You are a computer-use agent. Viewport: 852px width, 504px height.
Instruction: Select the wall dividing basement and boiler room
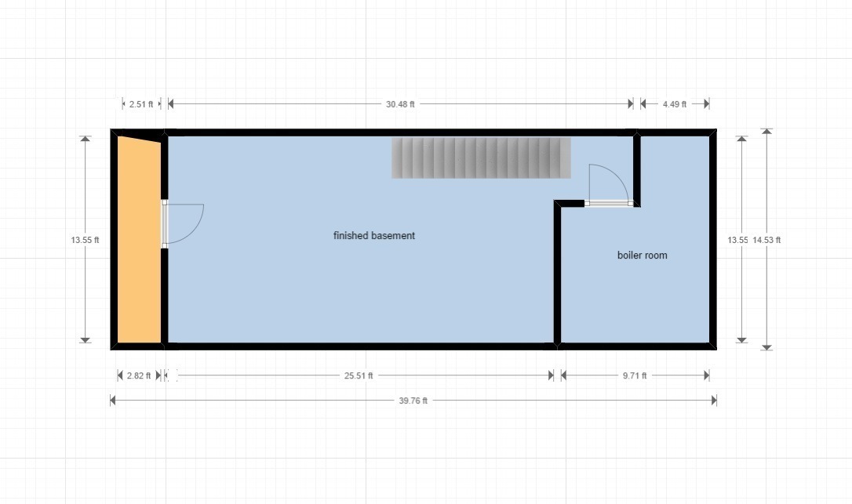coord(557,274)
